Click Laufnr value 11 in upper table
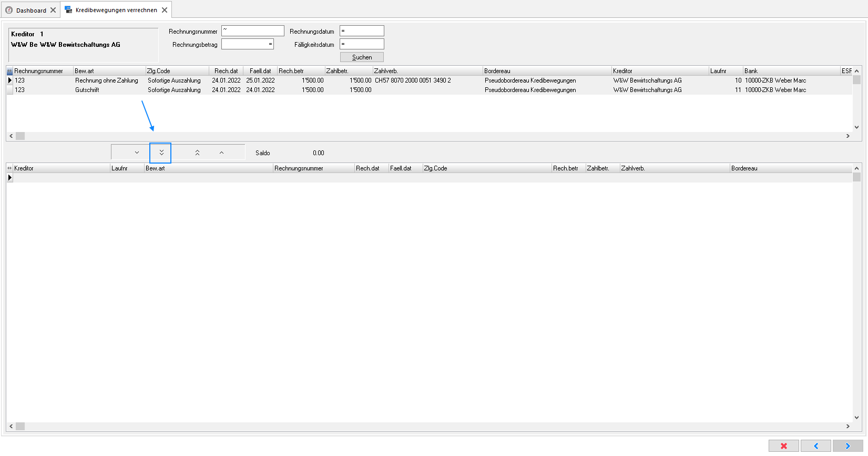This screenshot has width=868, height=456. tap(738, 90)
